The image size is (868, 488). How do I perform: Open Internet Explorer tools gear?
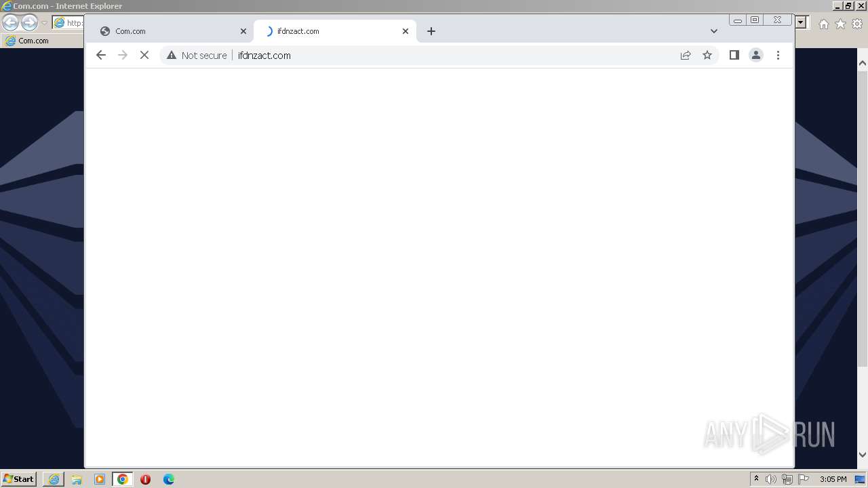857,24
